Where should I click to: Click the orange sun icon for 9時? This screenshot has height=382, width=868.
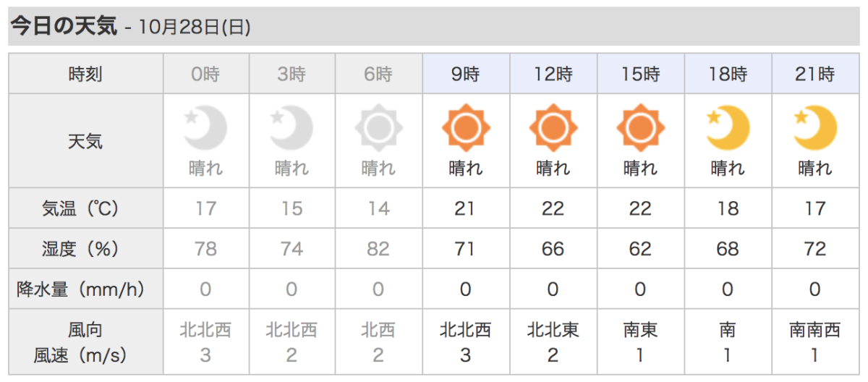pyautogui.click(x=466, y=130)
